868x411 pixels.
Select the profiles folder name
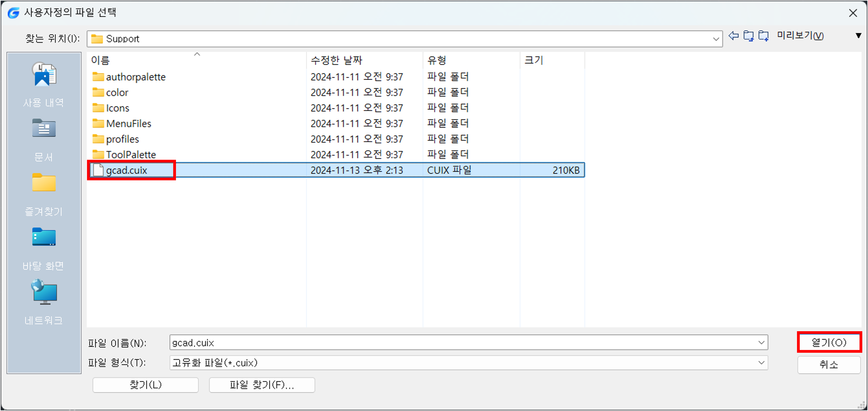122,139
